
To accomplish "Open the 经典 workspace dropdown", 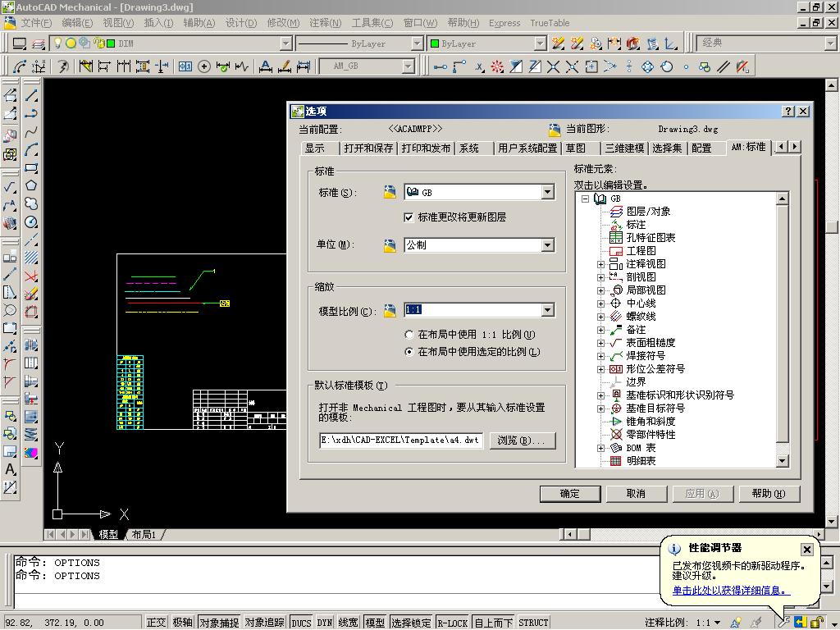I will coord(830,43).
